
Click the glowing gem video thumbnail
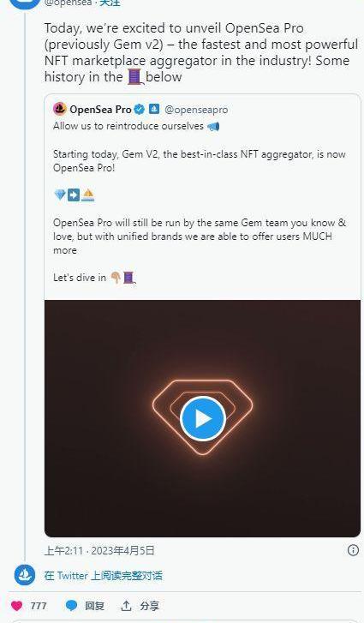(x=202, y=418)
